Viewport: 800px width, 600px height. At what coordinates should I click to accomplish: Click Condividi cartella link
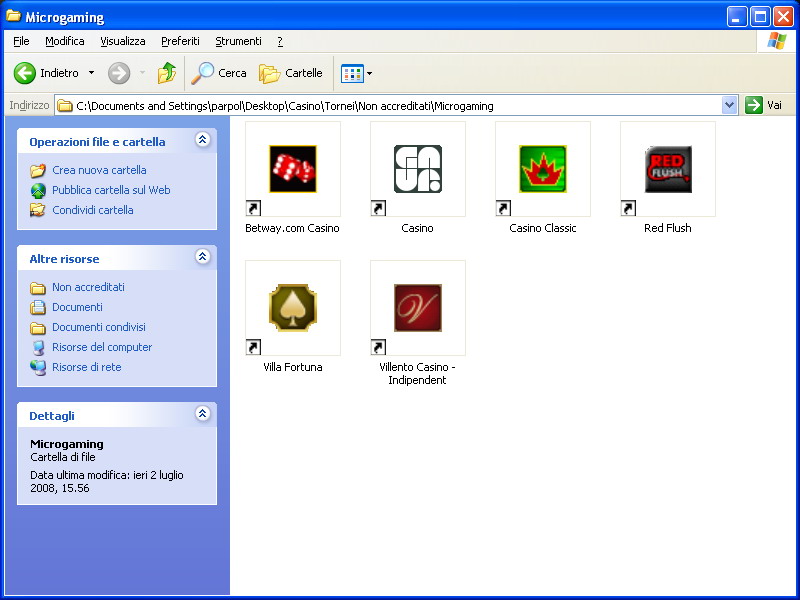click(93, 210)
